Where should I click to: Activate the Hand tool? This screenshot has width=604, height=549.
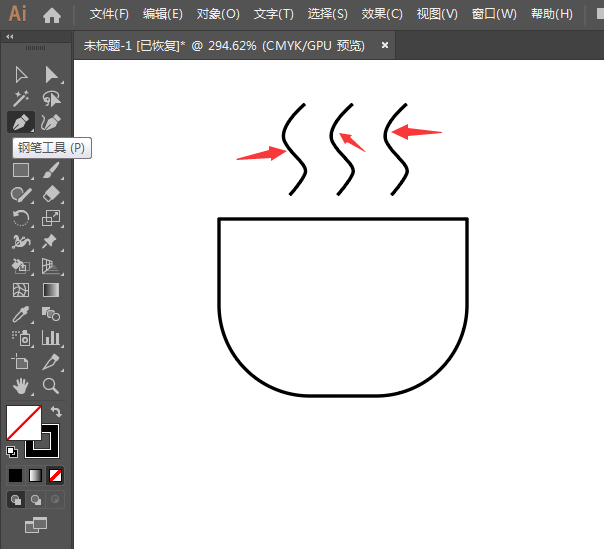[x=20, y=385]
